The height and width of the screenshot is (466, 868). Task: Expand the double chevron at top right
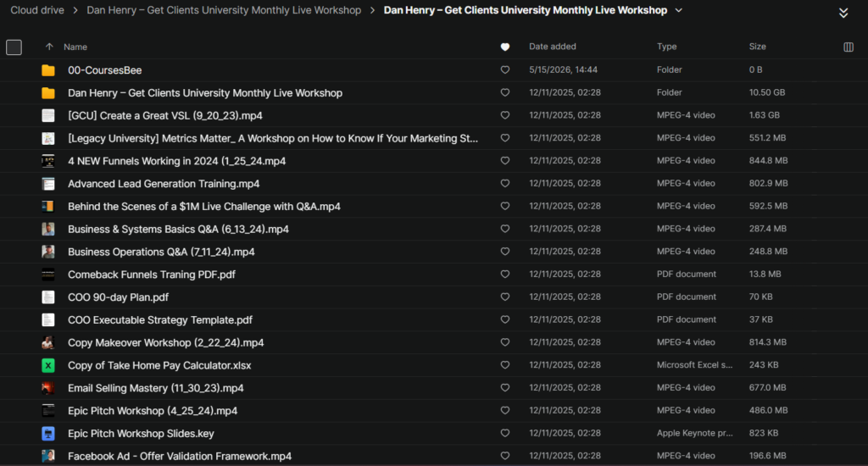tap(843, 13)
